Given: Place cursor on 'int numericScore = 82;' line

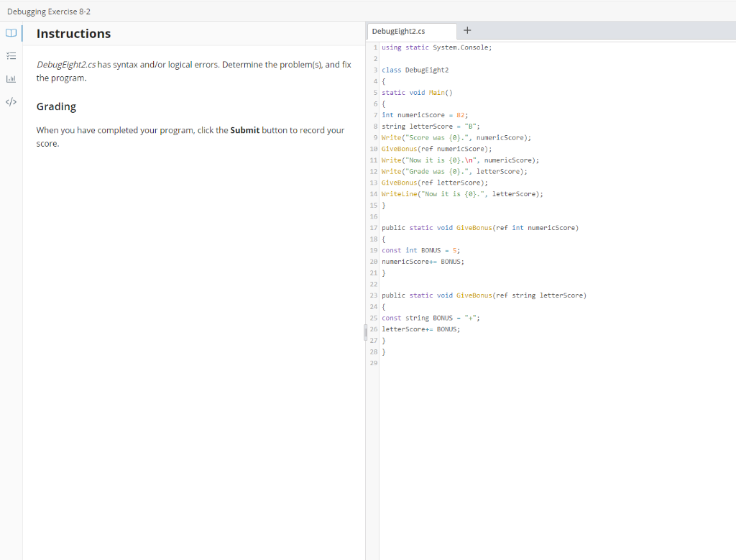Looking at the screenshot, I should (x=425, y=115).
